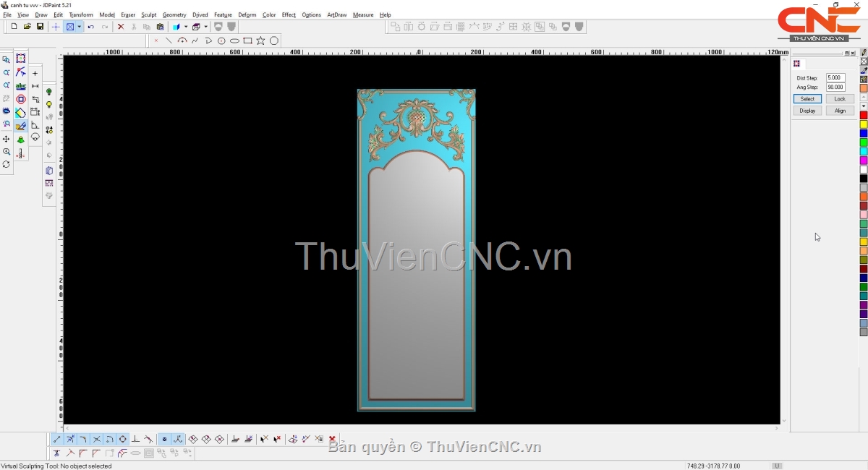Open the color palette dropdown arrow
Image resolution: width=868 pixels, height=470 pixels.
pos(864,106)
